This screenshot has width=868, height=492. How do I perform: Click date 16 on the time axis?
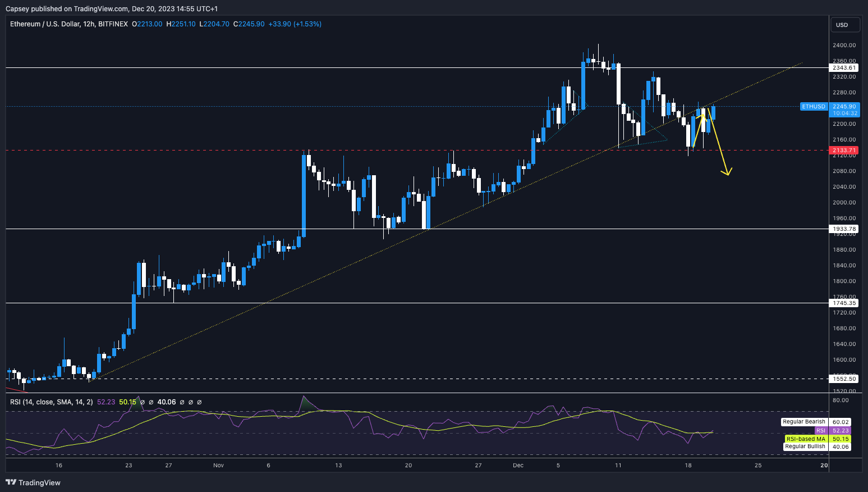click(59, 465)
